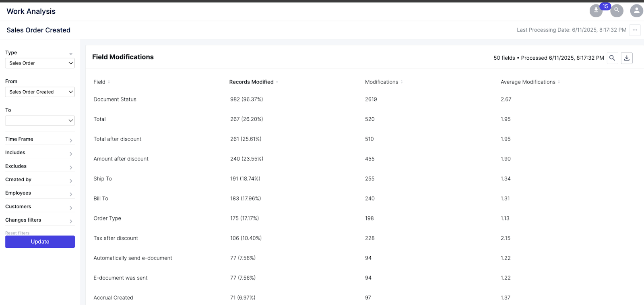
Task: Select the Tax after discount field
Action: (x=116, y=238)
